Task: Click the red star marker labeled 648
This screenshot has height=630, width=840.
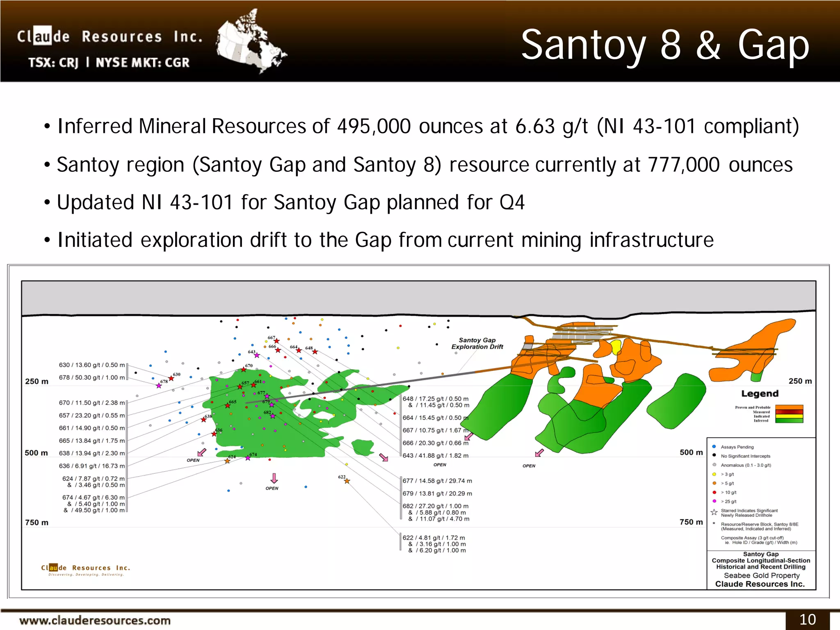Action: pyautogui.click(x=315, y=352)
